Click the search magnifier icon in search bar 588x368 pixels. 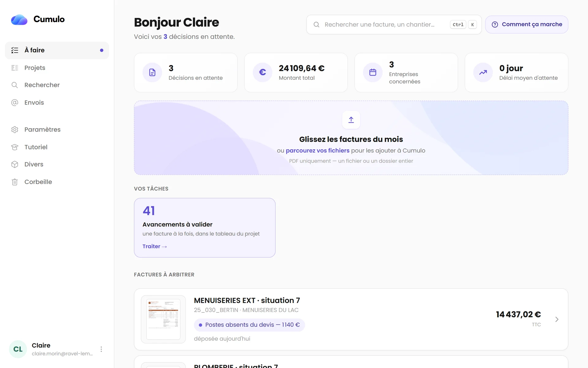(x=316, y=25)
